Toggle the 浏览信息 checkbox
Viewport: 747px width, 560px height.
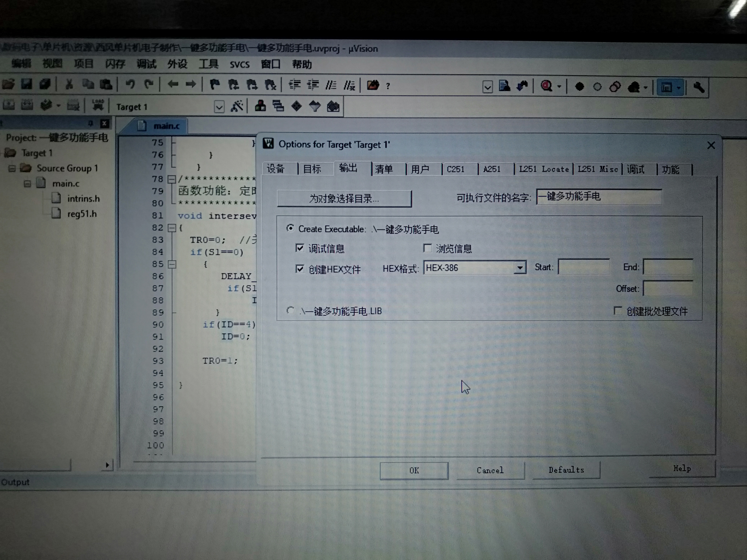point(427,248)
